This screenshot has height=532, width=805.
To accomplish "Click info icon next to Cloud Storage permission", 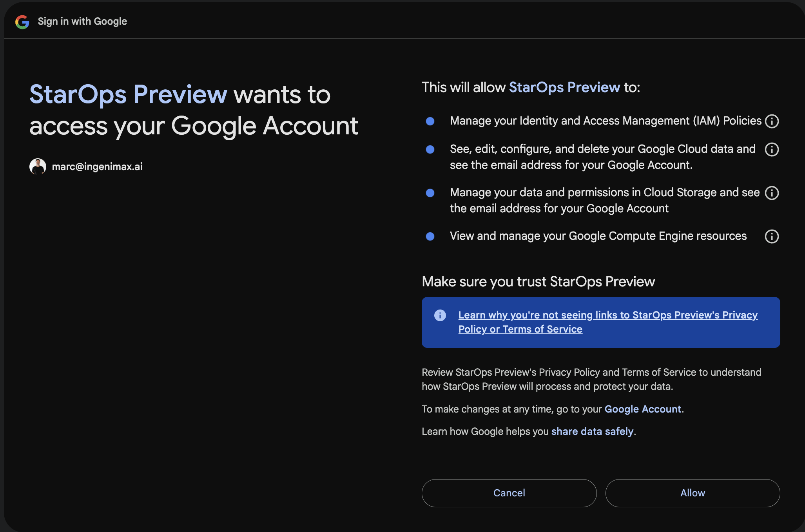I will point(772,193).
